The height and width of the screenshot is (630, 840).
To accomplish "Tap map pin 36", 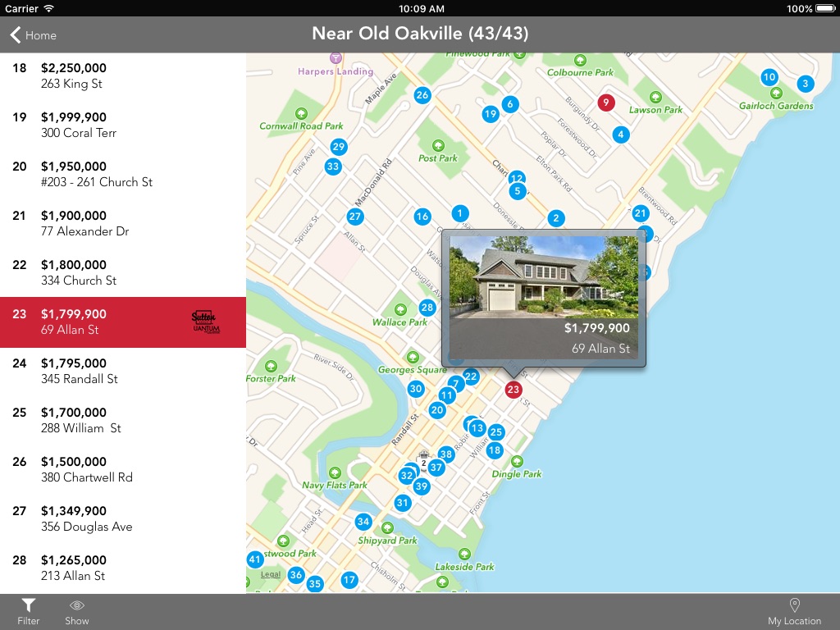I will [295, 575].
